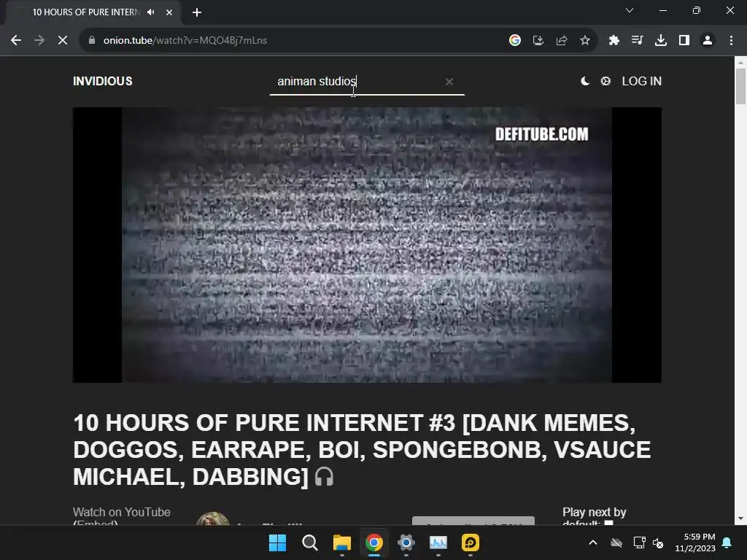Clear the search field text

click(449, 82)
